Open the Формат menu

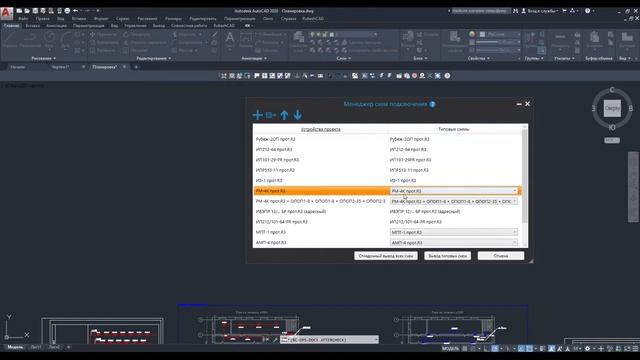point(101,18)
